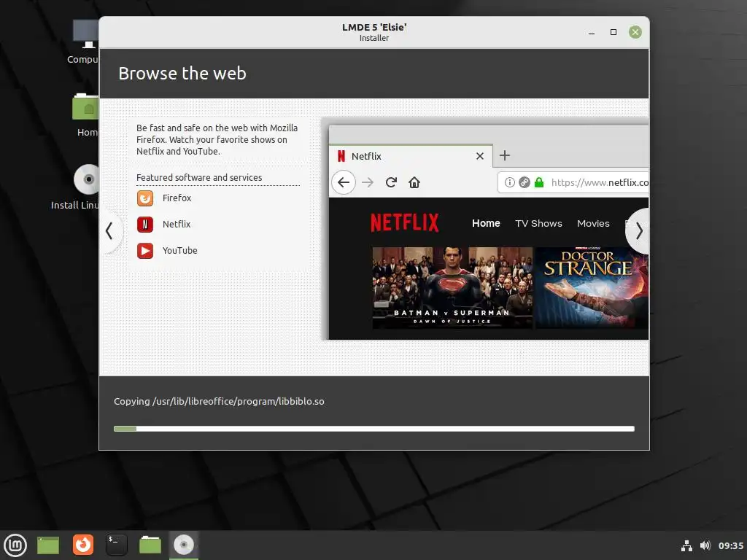
Task: Click the link chain icon in address bar
Action: (x=525, y=182)
